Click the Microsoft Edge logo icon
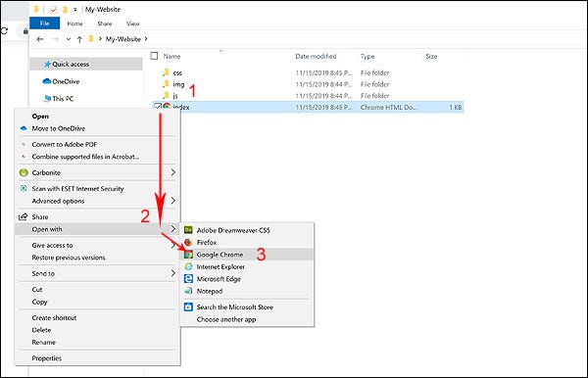The image size is (588, 378). (188, 279)
